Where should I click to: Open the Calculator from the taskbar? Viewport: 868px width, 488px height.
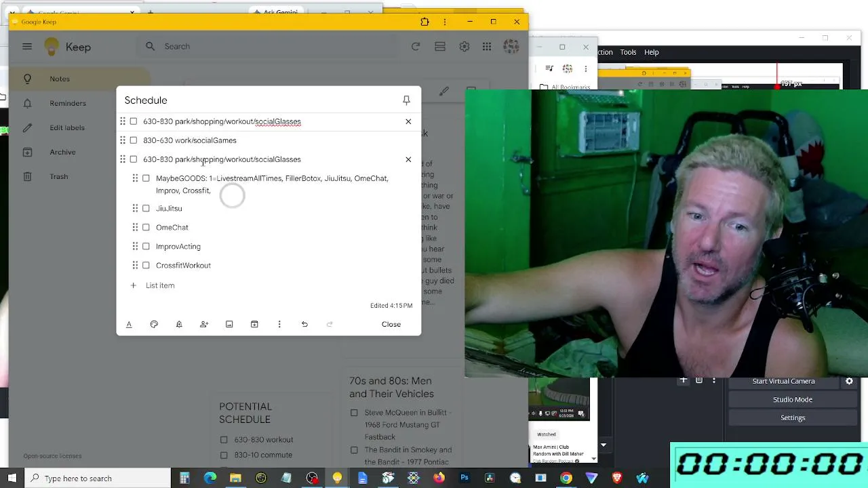click(184, 478)
